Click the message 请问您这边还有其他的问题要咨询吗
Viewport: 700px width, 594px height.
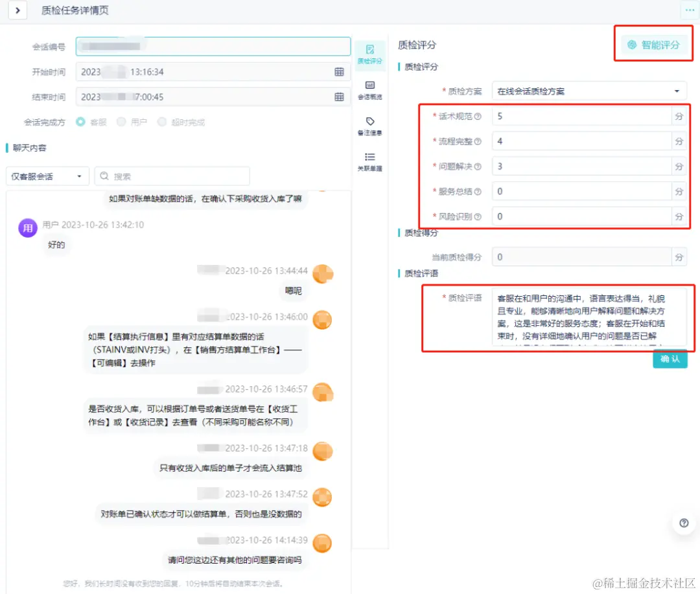tap(235, 560)
